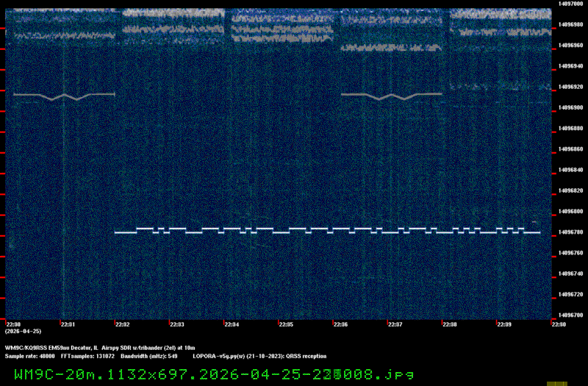The width and height of the screenshot is (588, 386).
Task: Select the 22:08 time axis label
Action: (x=450, y=324)
